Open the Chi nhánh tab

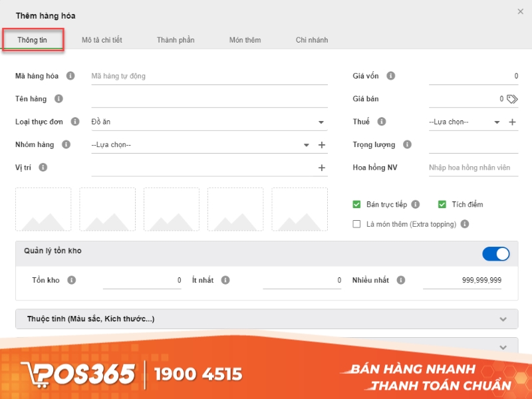311,40
